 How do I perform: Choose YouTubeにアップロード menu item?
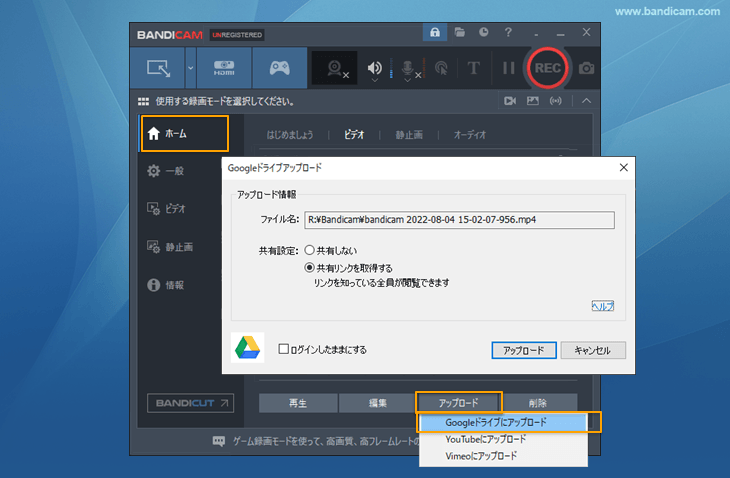click(503, 439)
